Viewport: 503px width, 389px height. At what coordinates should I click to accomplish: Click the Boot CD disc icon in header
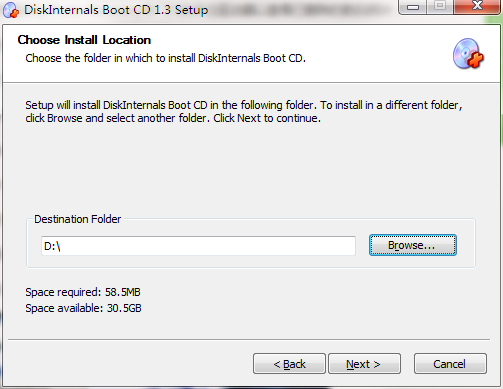(468, 54)
